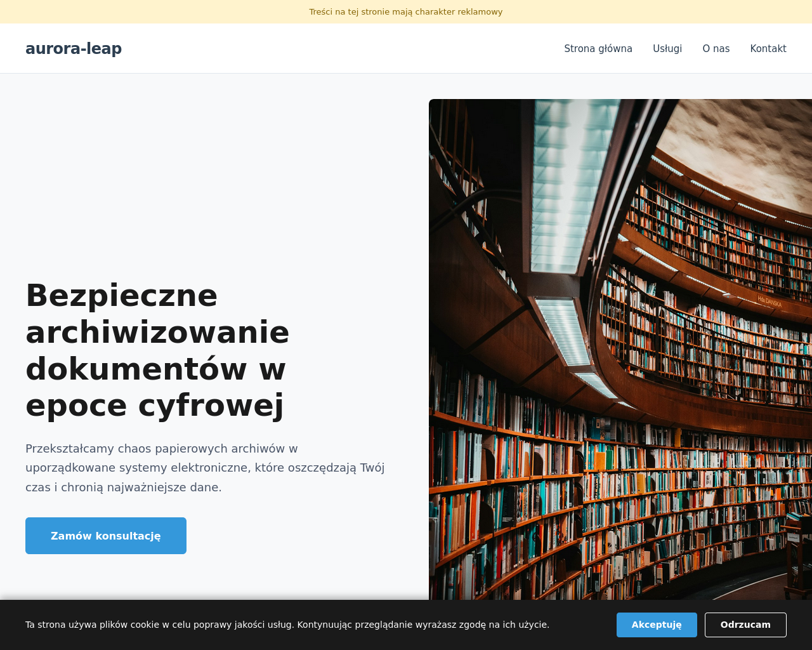The width and height of the screenshot is (812, 650).
Task: Click the library bookshelves hero image
Action: pyautogui.click(x=620, y=349)
